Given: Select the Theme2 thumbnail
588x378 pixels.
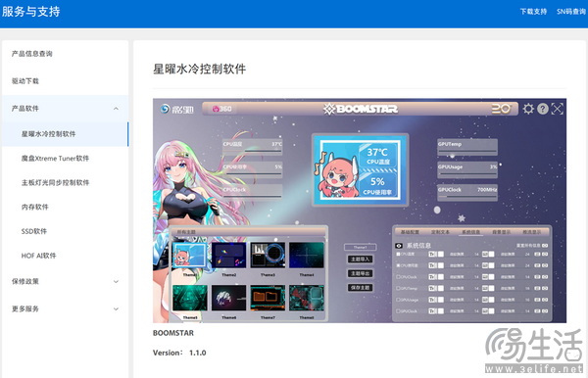Looking at the screenshot, I should click(x=228, y=255).
